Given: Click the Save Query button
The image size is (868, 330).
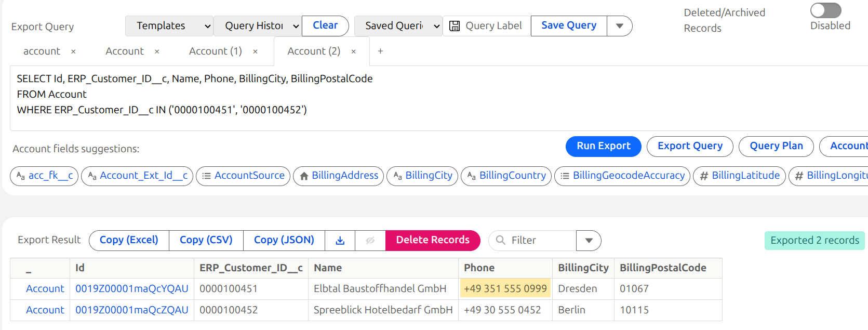Looking at the screenshot, I should pyautogui.click(x=569, y=26).
